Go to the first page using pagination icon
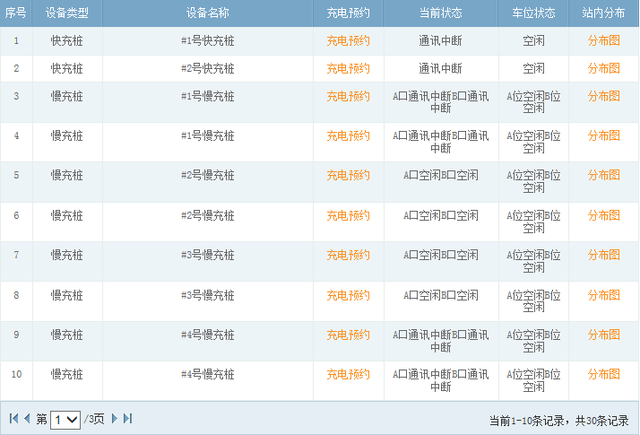 point(13,419)
